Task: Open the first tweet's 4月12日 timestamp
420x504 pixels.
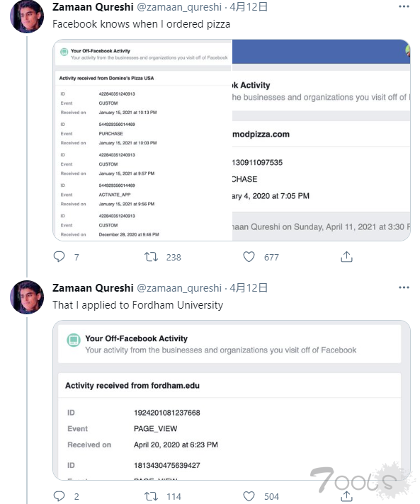Action: [x=249, y=7]
